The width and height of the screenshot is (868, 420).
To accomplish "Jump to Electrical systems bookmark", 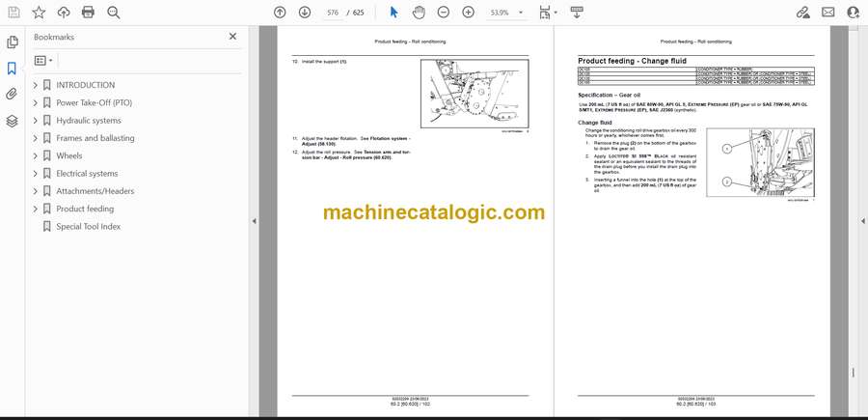I will pos(87,174).
